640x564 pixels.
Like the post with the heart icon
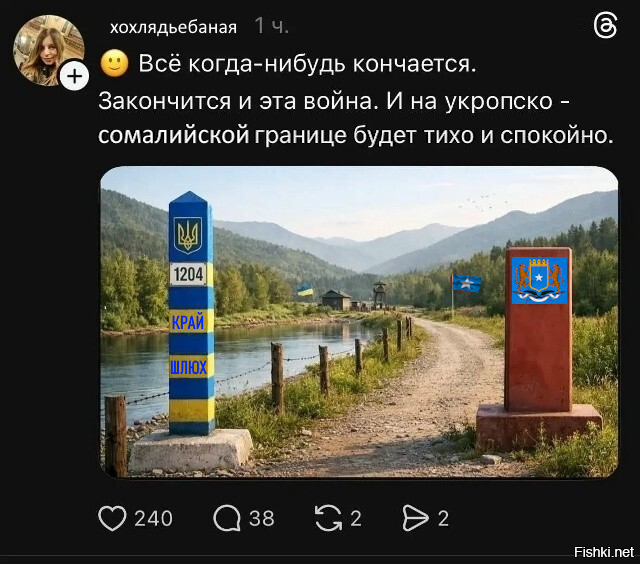pos(112,518)
